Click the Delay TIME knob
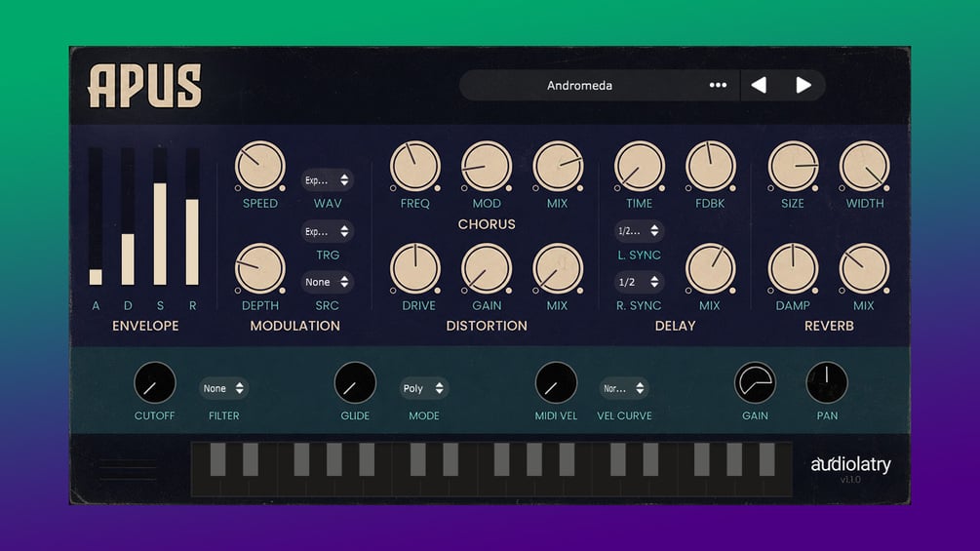Screen dimensions: 980x551 coord(640,166)
